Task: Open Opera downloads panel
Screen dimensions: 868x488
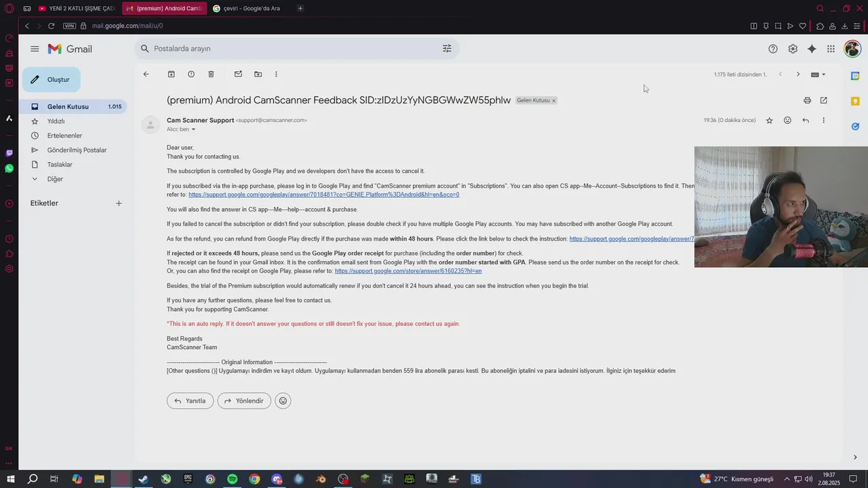Action: tap(844, 26)
